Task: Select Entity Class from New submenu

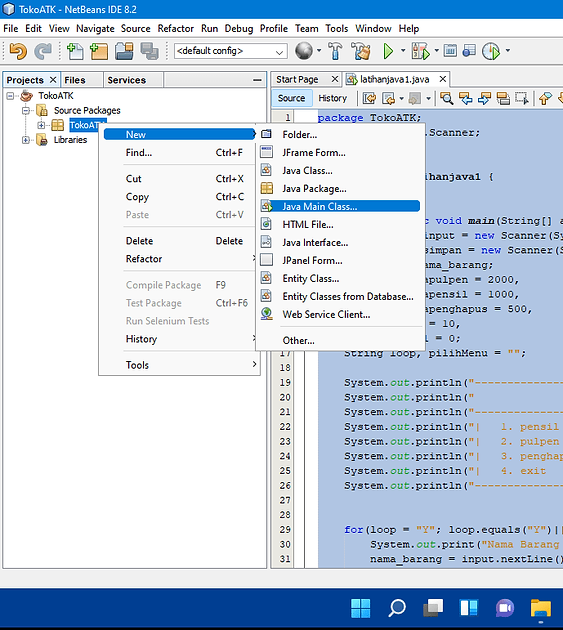Action: click(x=340, y=278)
